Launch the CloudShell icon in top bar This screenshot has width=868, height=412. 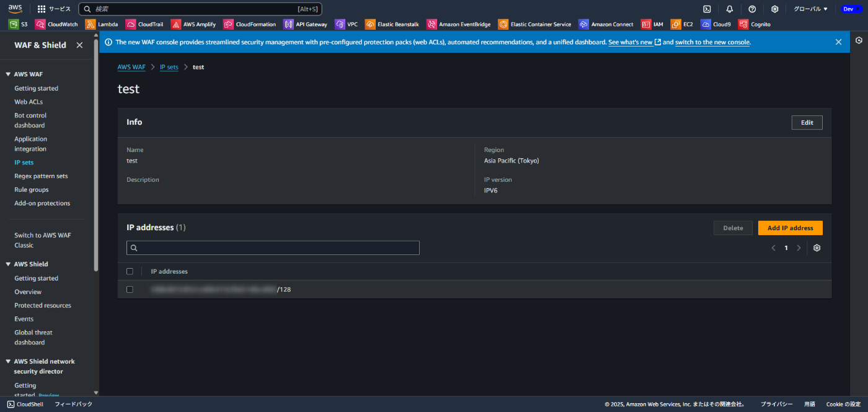(x=707, y=9)
